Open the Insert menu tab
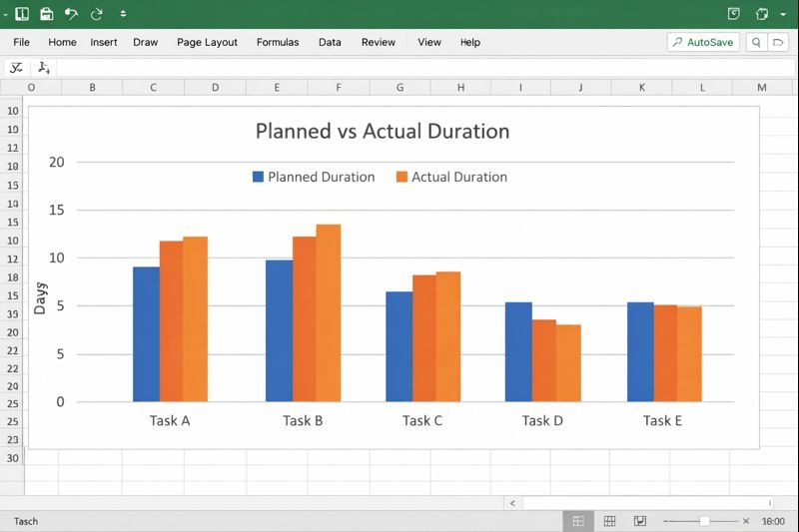 click(104, 42)
